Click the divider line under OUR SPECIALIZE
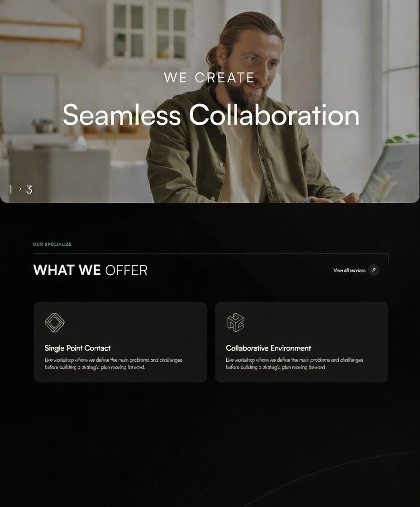The image size is (420, 507). click(211, 254)
